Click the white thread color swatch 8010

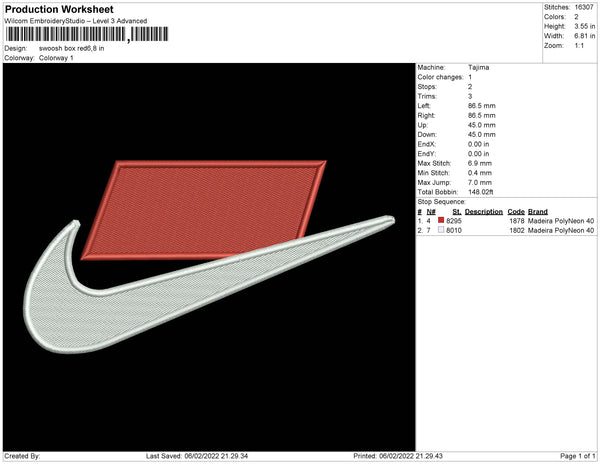tap(441, 230)
